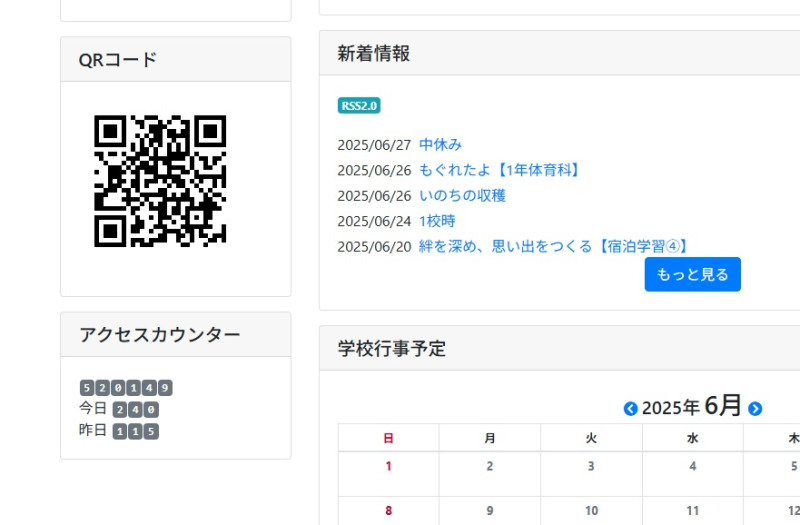Select June 9 on the calendar
The height and width of the screenshot is (525, 800).
489,510
